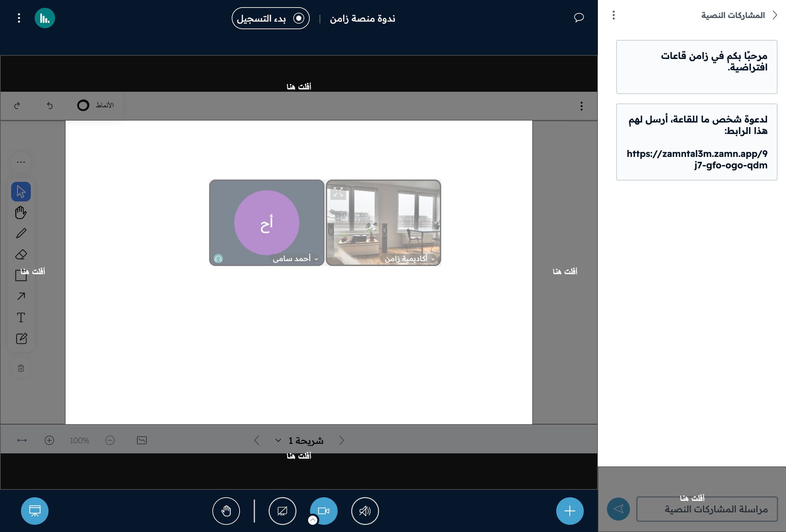Click the chat message input field
Screen dimensions: 786x532
pyautogui.click(x=707, y=509)
